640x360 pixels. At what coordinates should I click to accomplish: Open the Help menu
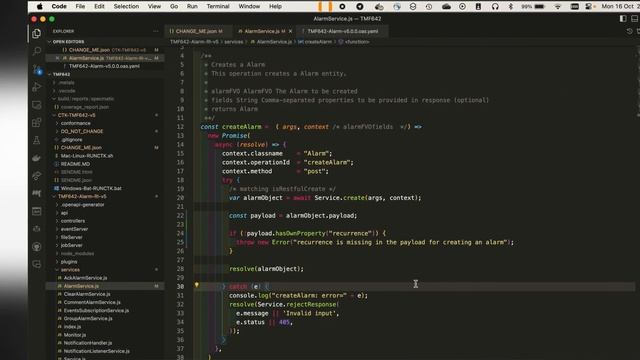(275, 7)
